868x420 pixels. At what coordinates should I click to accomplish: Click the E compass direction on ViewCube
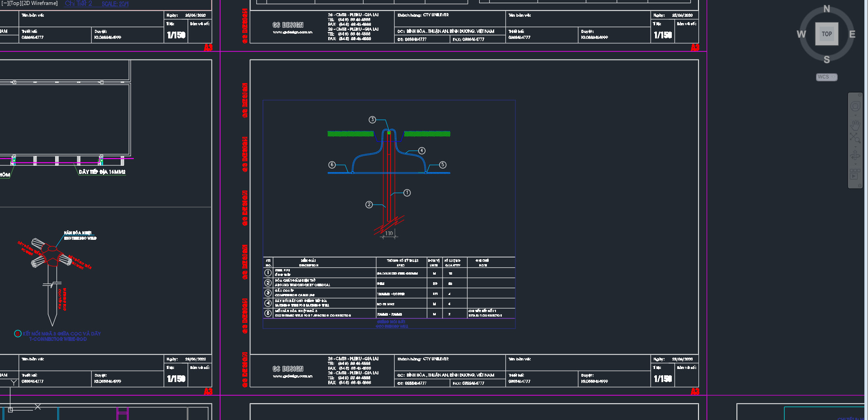pyautogui.click(x=852, y=34)
